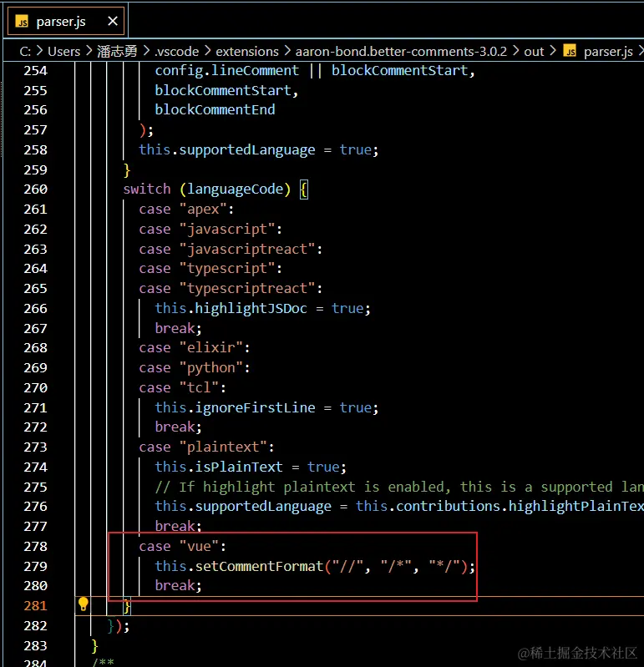This screenshot has width=644, height=667.
Task: Click line number 254 in the gutter
Action: [35, 71]
